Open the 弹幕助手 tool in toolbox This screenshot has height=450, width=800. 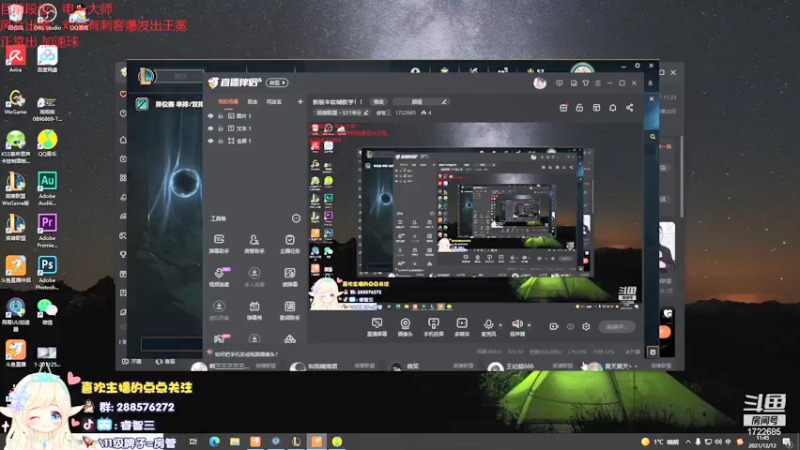click(219, 243)
